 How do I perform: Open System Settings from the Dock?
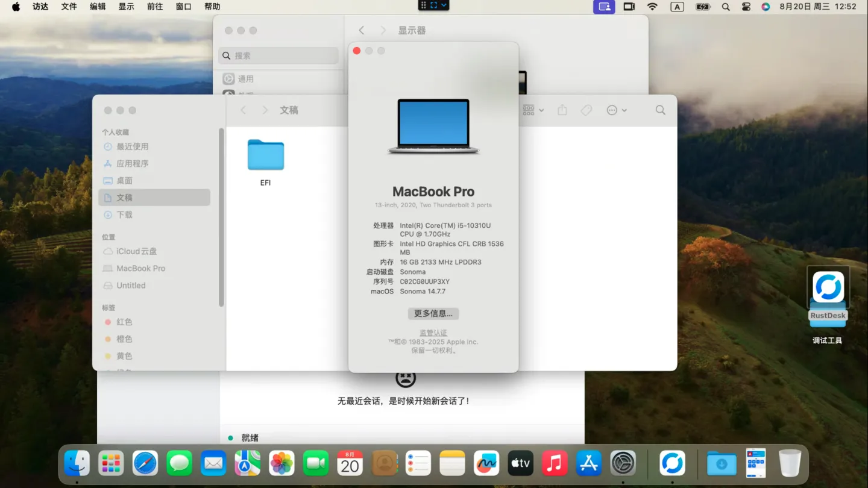[623, 464]
